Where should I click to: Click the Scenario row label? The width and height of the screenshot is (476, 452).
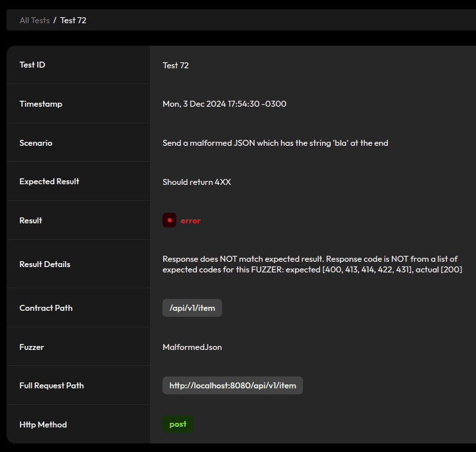(x=36, y=142)
